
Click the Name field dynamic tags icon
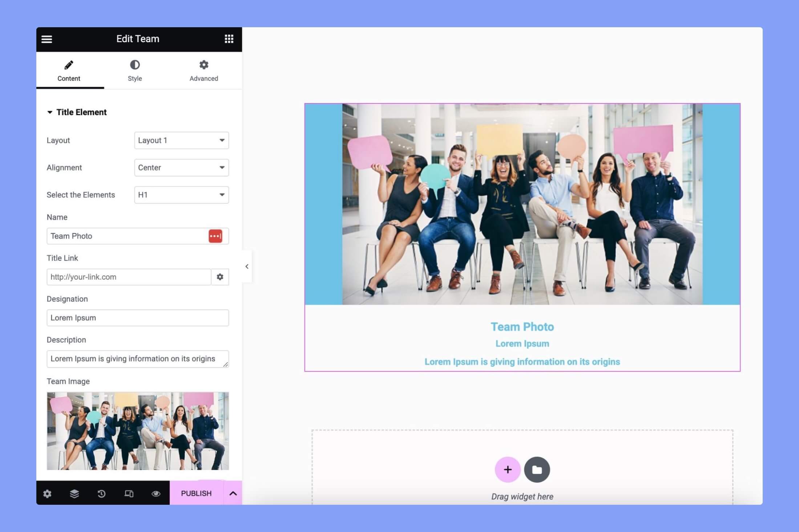[215, 236]
